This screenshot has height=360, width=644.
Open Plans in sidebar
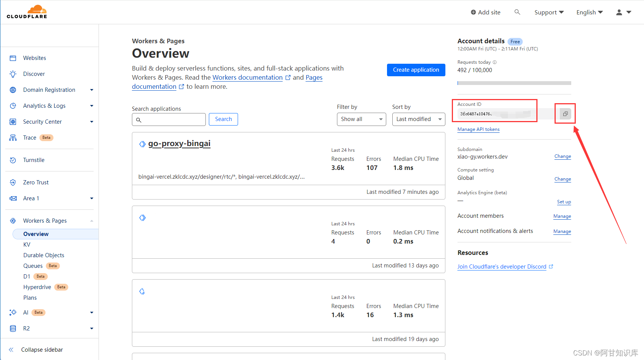coord(30,298)
